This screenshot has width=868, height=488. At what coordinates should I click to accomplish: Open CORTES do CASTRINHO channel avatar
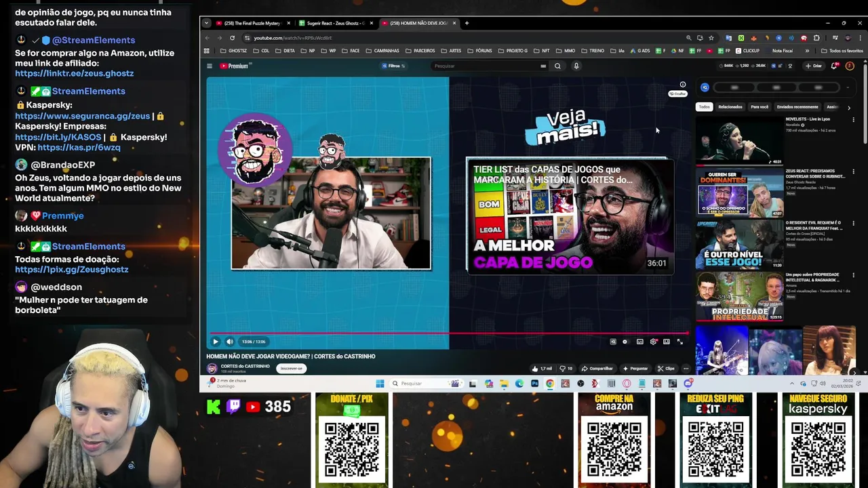pyautogui.click(x=212, y=368)
